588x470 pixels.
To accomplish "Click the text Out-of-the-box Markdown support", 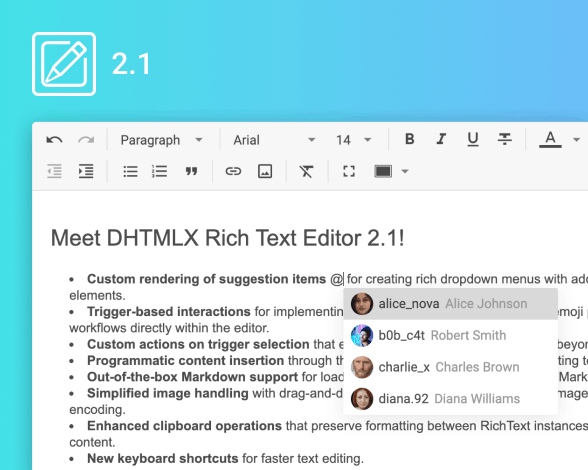I will click(x=192, y=377).
